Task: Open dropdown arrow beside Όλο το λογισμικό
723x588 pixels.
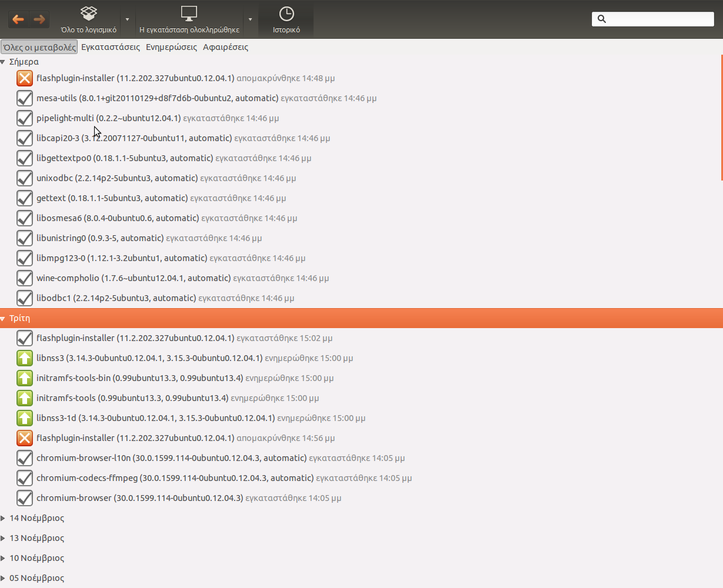Action: coord(127,19)
